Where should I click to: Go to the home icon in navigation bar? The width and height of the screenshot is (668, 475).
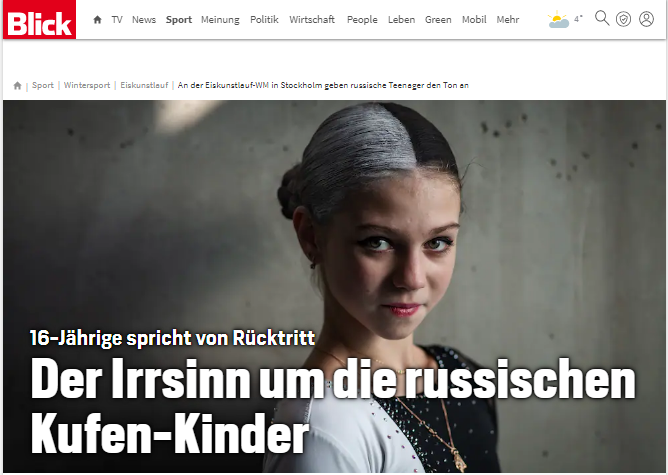[97, 19]
